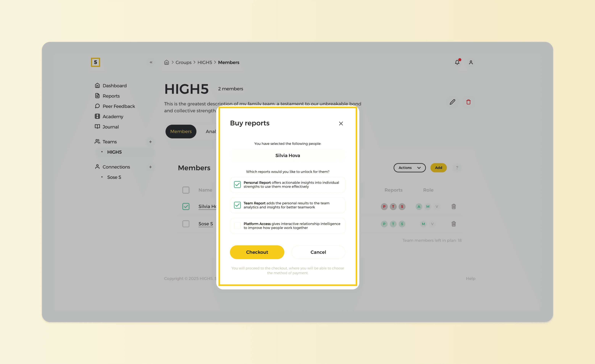This screenshot has width=595, height=364.
Task: Click the HIGH5 logo icon
Action: point(95,62)
